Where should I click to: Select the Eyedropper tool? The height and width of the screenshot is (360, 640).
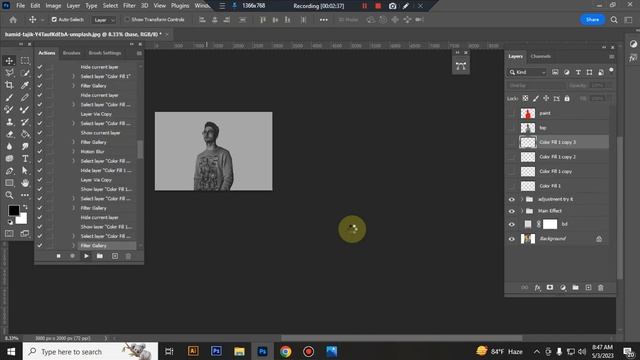pyautogui.click(x=25, y=85)
